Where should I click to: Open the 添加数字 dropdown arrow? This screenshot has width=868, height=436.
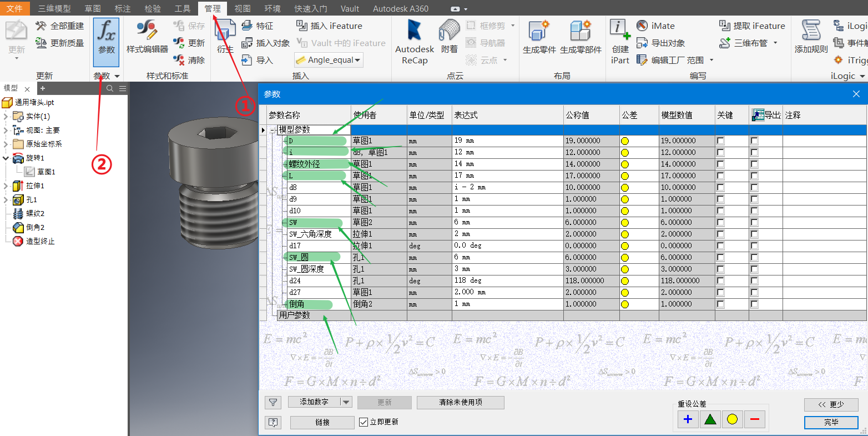click(346, 402)
